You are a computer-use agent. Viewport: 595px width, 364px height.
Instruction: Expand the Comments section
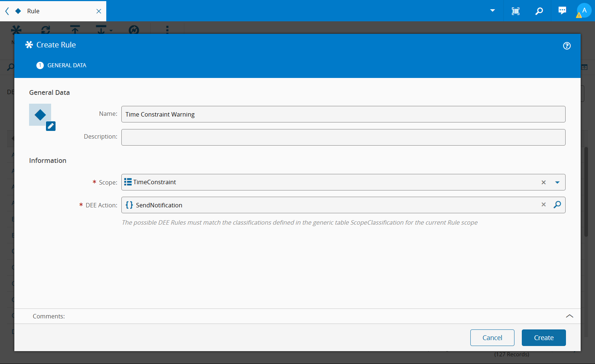[569, 316]
